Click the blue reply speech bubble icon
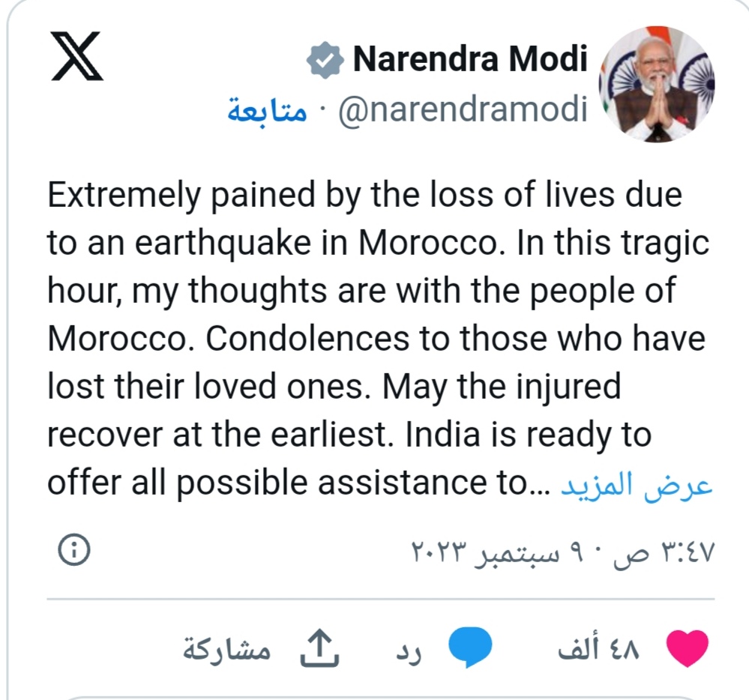 pyautogui.click(x=470, y=649)
